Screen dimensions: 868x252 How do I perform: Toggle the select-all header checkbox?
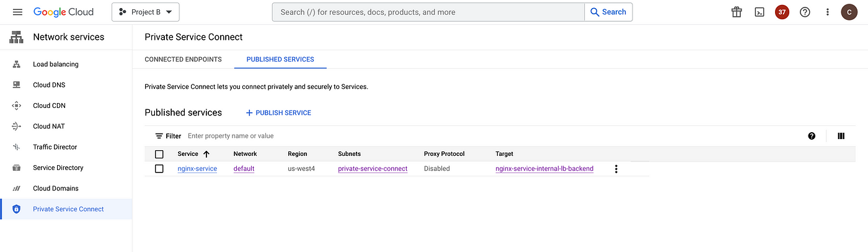pos(159,154)
